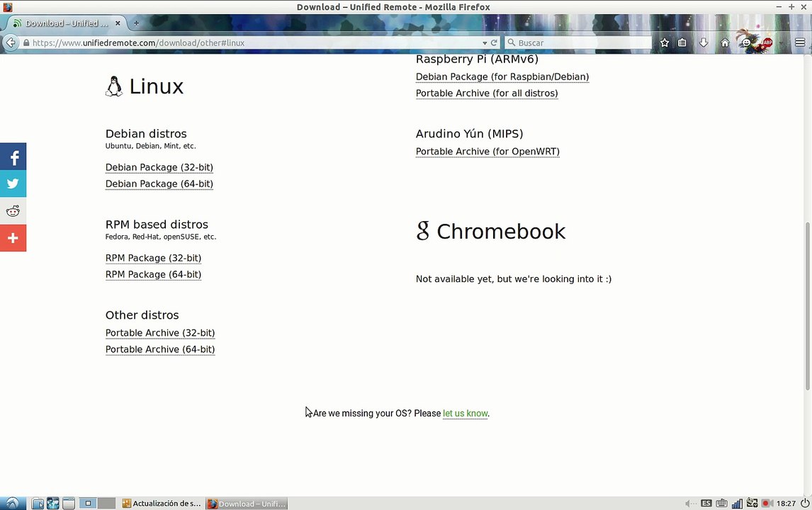The width and height of the screenshot is (812, 510).
Task: Show bookmarks list icon in toolbar
Action: 682,43
